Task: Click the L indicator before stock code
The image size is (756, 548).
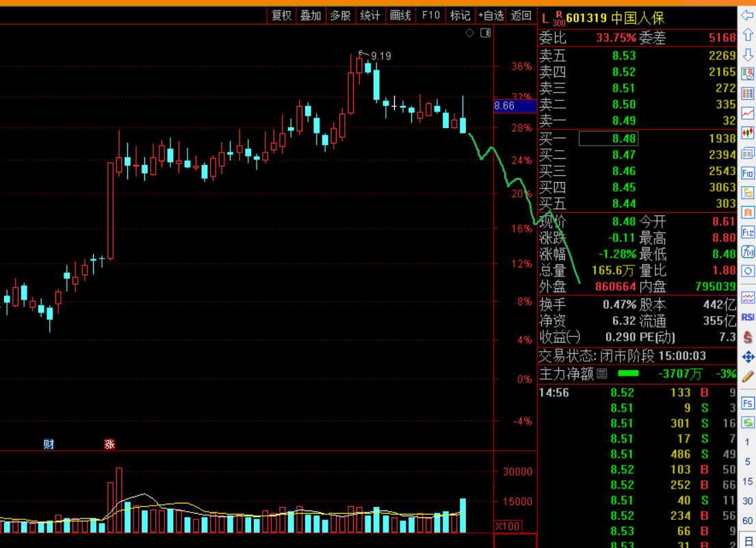Action: click(x=545, y=18)
